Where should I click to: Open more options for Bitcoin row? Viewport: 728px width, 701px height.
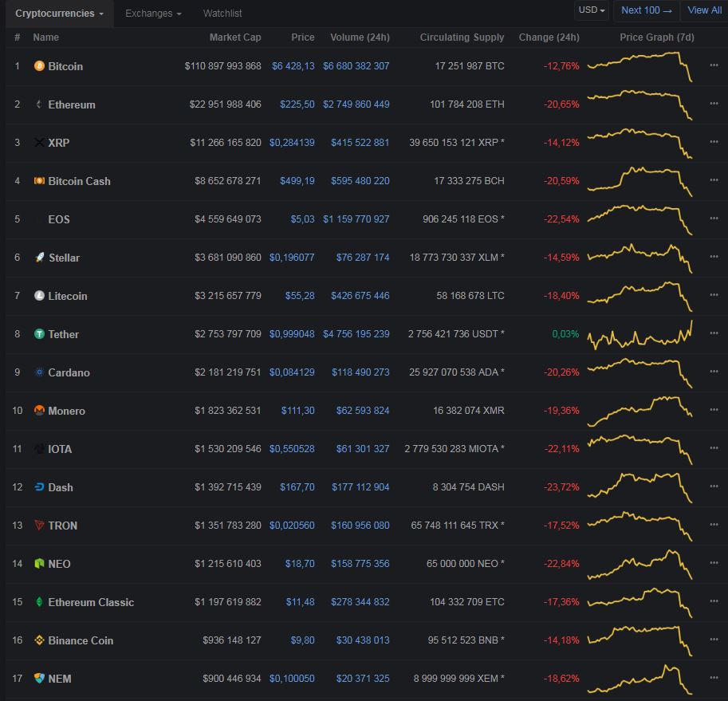click(x=714, y=65)
